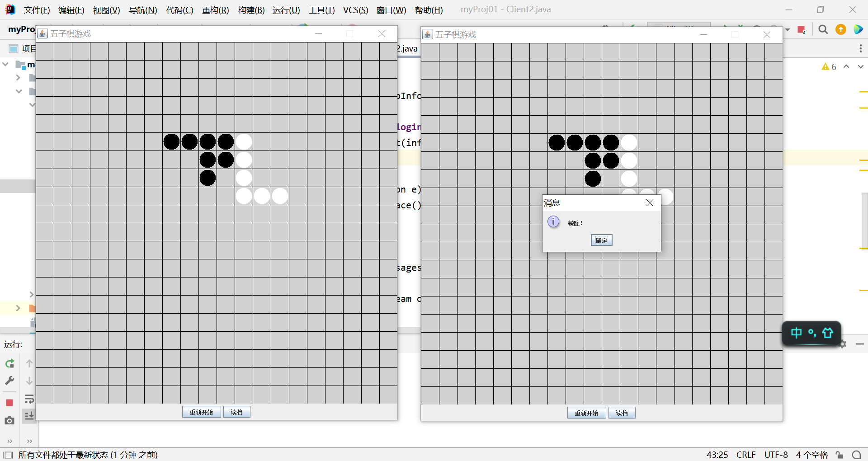Click the 4 个空格 indent setting
The height and width of the screenshot is (461, 868).
pos(811,455)
